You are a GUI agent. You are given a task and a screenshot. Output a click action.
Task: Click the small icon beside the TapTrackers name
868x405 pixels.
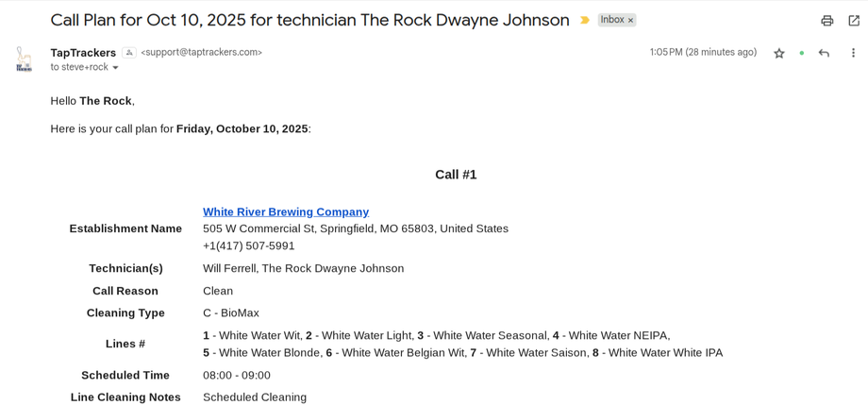(129, 53)
